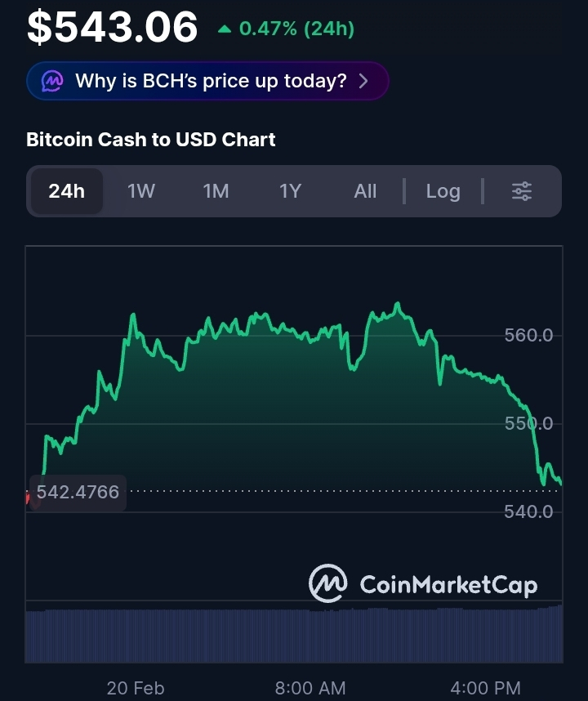Click the 560.0 price axis label

tap(528, 335)
